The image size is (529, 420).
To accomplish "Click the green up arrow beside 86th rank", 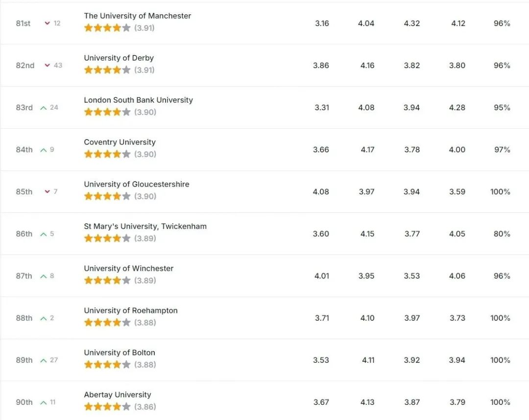I will (x=44, y=234).
